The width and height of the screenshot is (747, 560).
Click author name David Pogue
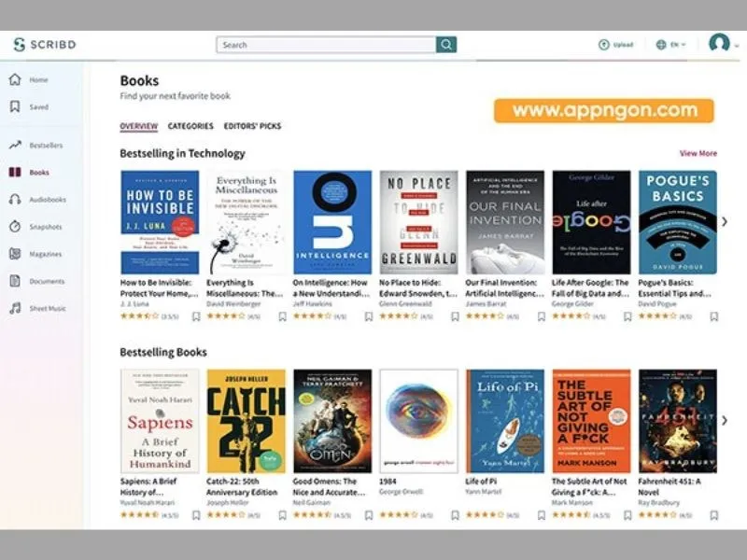click(x=657, y=304)
